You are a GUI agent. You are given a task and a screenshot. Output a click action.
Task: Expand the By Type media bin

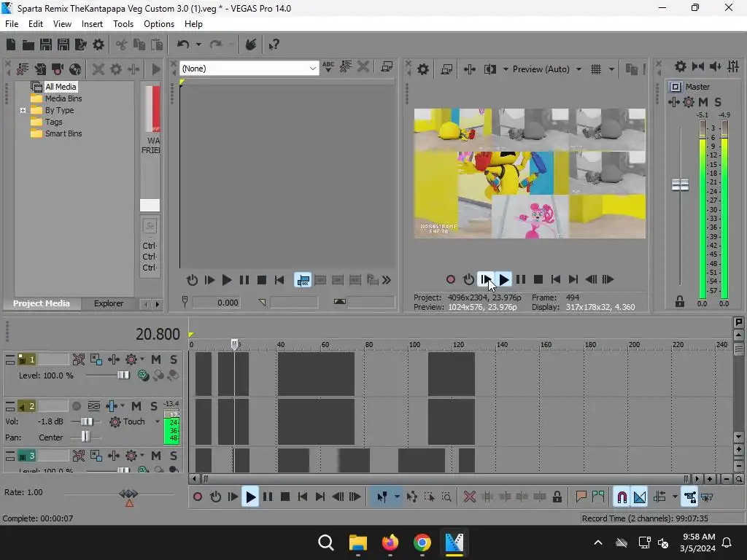[x=23, y=111]
